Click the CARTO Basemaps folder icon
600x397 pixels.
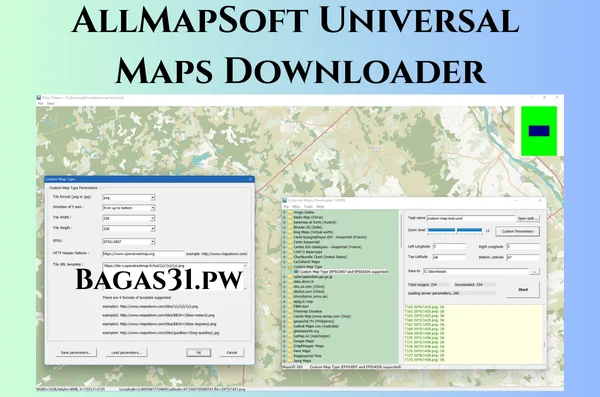[x=290, y=252]
